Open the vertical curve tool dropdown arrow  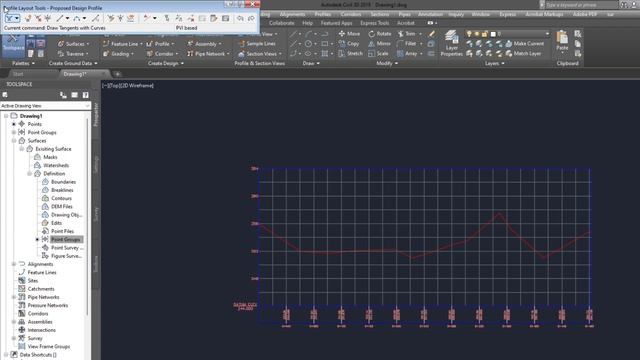84,18
